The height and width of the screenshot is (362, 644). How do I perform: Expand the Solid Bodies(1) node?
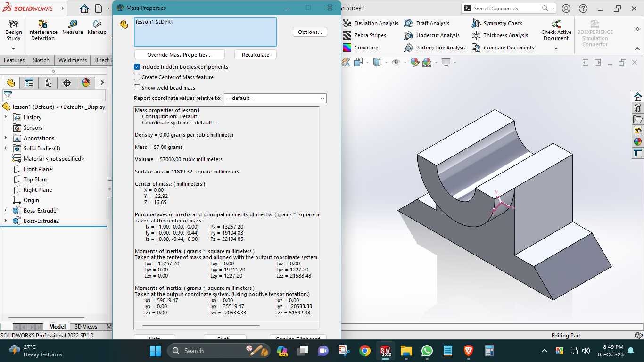coord(6,148)
